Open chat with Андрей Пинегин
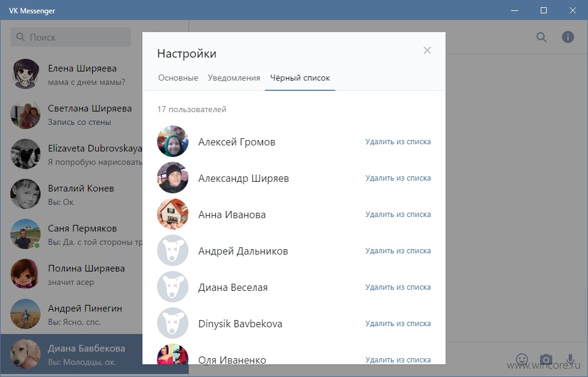 72,313
